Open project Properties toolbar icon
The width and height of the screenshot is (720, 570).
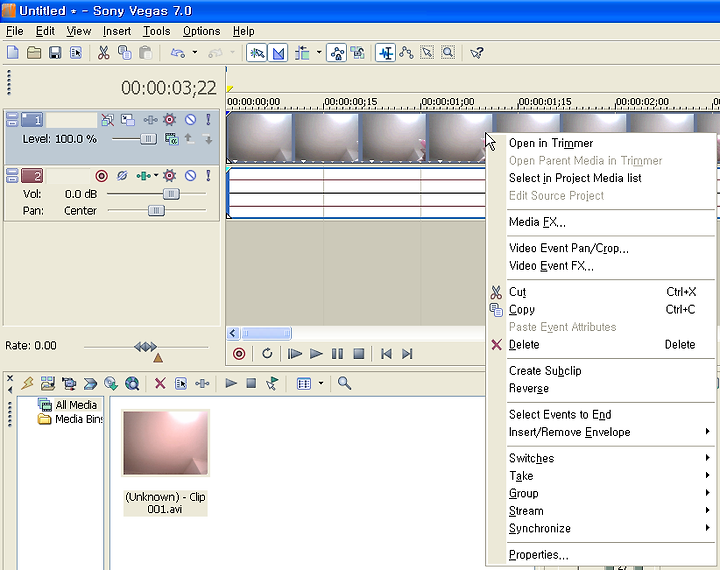point(76,53)
